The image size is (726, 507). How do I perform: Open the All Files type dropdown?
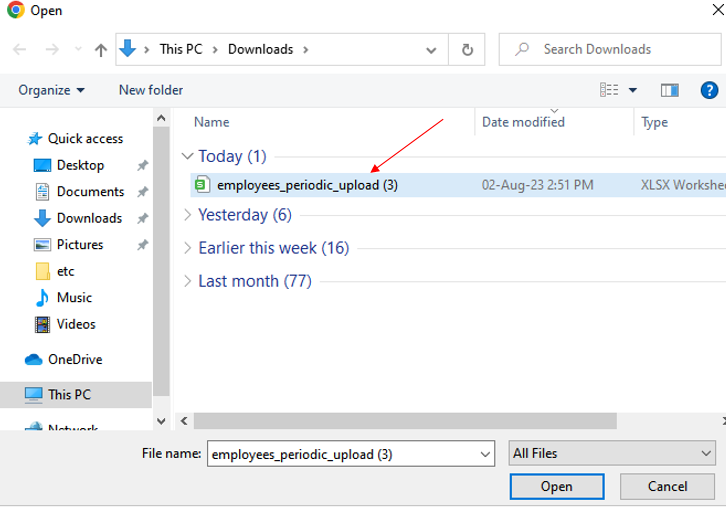[612, 454]
